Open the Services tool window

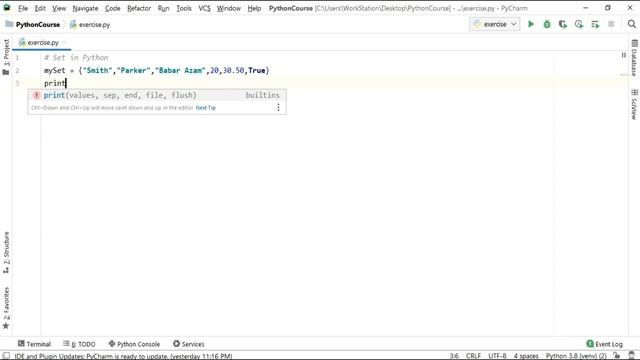click(x=189, y=344)
